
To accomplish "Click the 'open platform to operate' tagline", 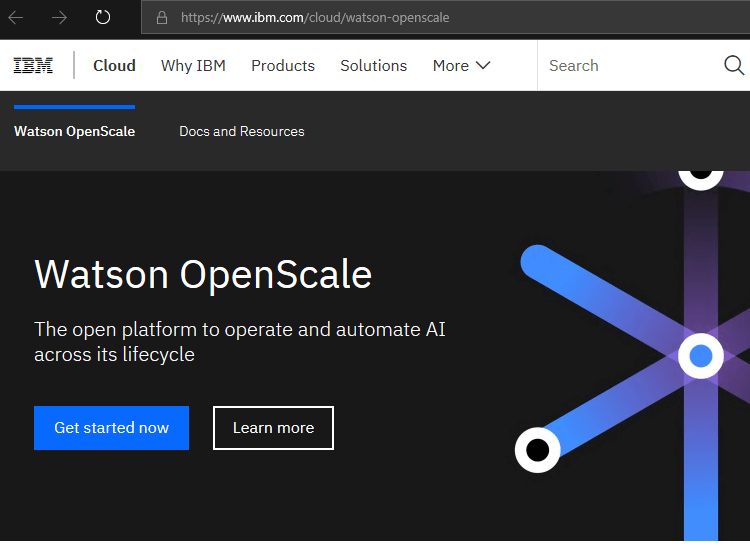I will tap(240, 341).
